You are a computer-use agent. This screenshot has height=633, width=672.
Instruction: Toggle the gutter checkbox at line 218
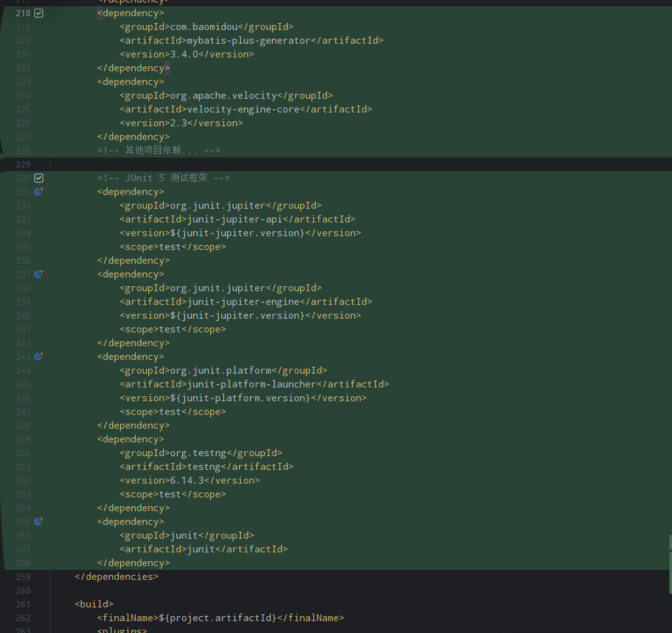[x=38, y=12]
